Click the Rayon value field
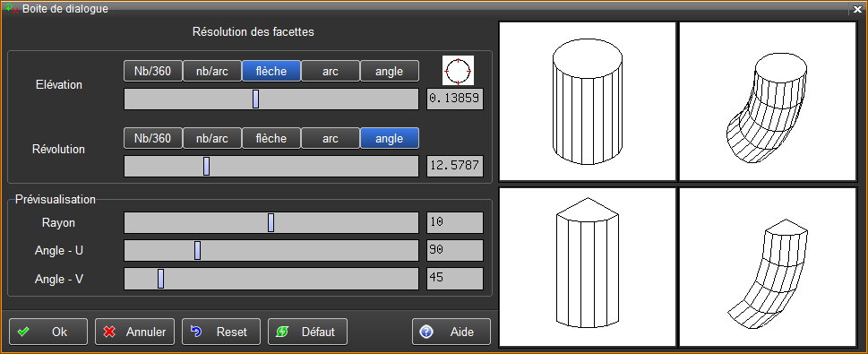This screenshot has width=868, height=354. 455,222
